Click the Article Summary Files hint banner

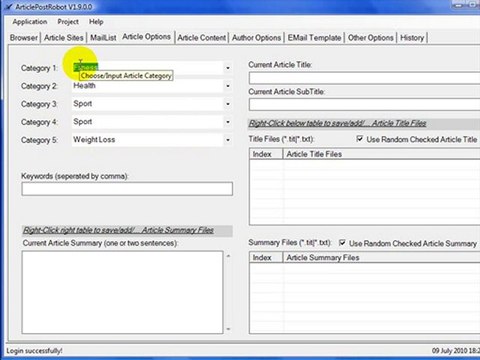tap(127, 230)
